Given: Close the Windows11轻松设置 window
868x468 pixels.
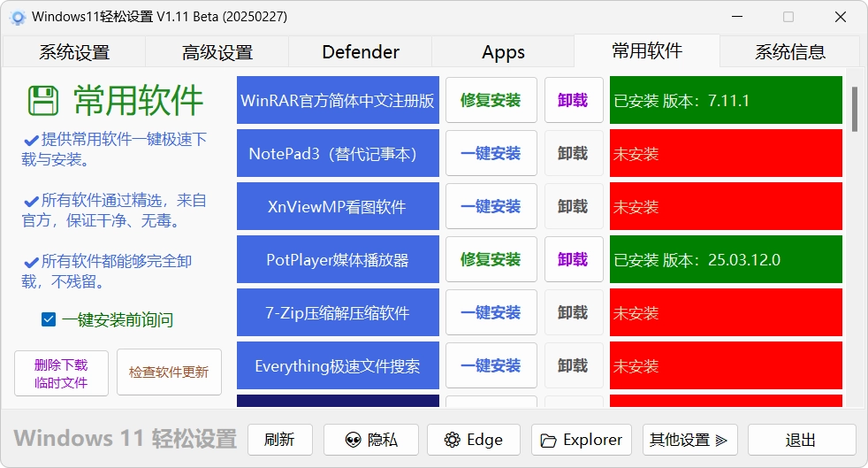Looking at the screenshot, I should point(841,17).
